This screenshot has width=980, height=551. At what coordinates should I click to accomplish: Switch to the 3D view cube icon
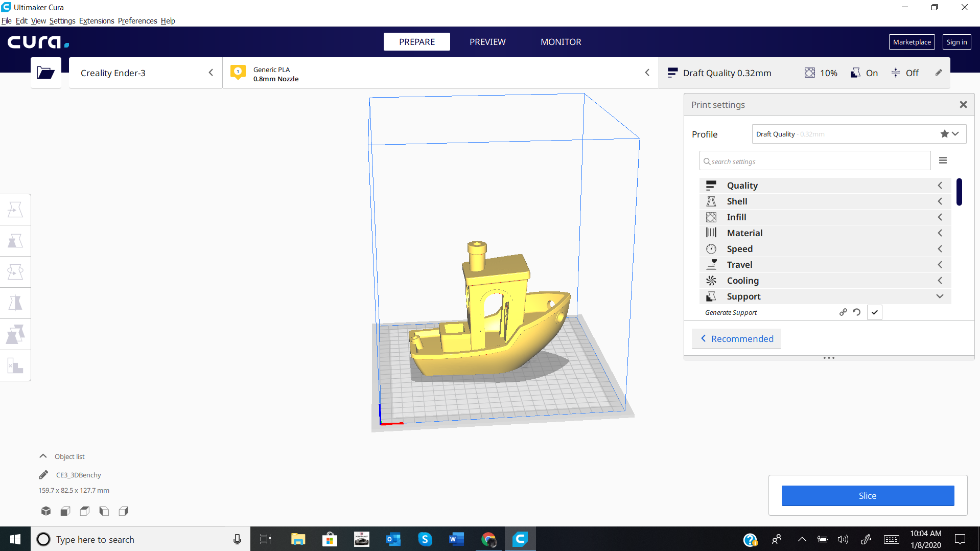46,511
